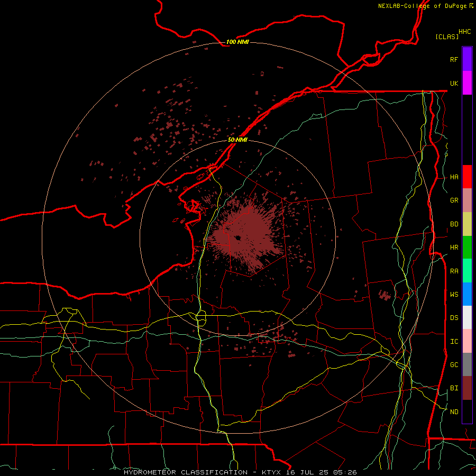Click the yellow BD legend color swatch
This screenshot has width=476, height=476.
467,224
